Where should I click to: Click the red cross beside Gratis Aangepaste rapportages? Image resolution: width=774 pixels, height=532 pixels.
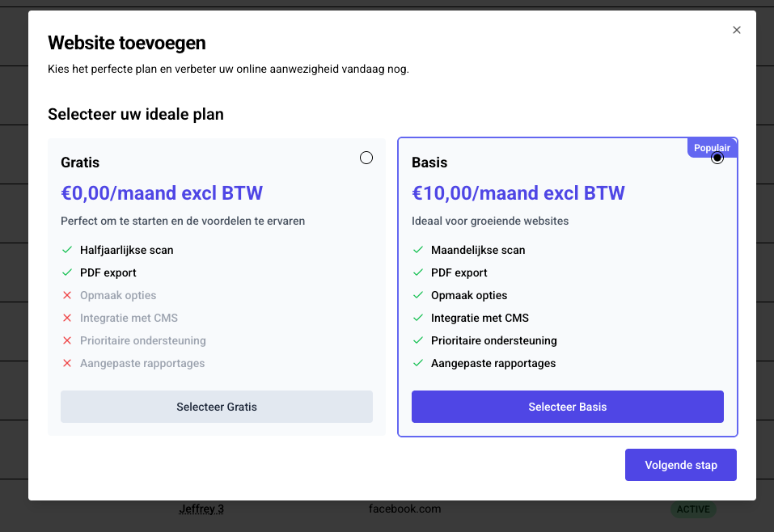coord(67,363)
